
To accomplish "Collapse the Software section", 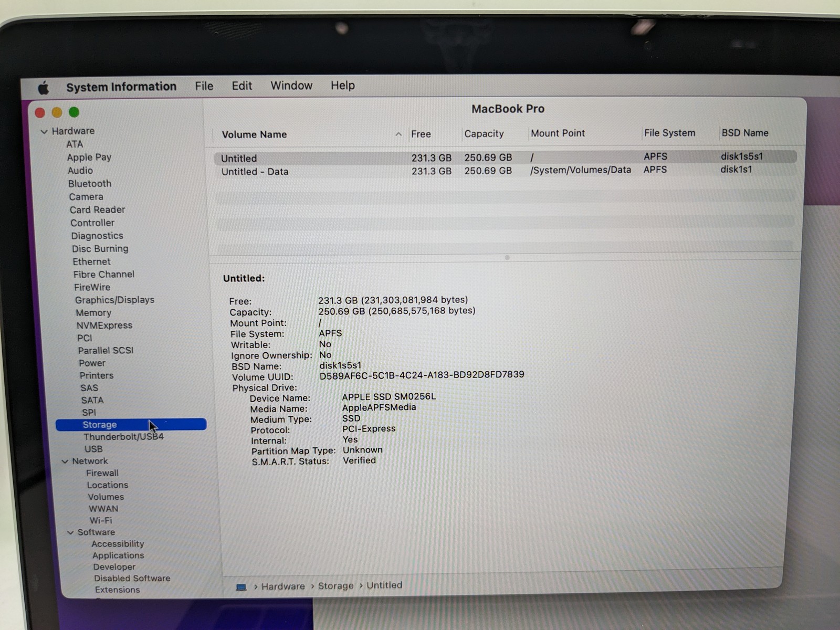I will tap(70, 532).
